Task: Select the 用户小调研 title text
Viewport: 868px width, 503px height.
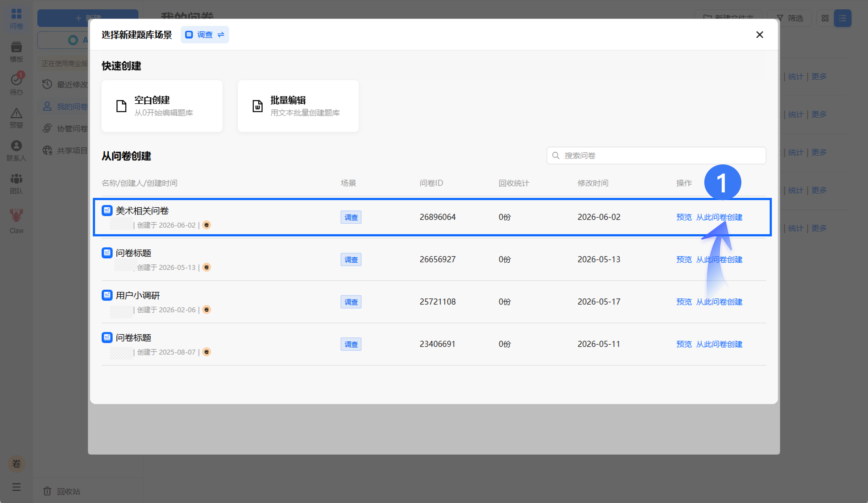Action: pos(138,295)
